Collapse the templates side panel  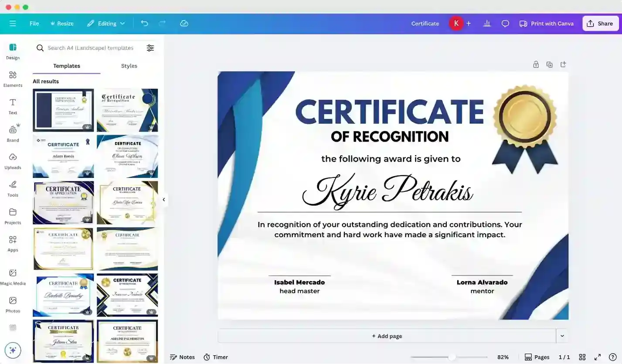point(164,200)
